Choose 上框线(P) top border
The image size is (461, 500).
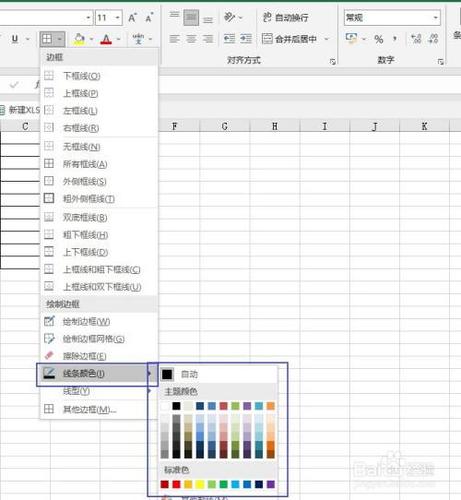(99, 93)
